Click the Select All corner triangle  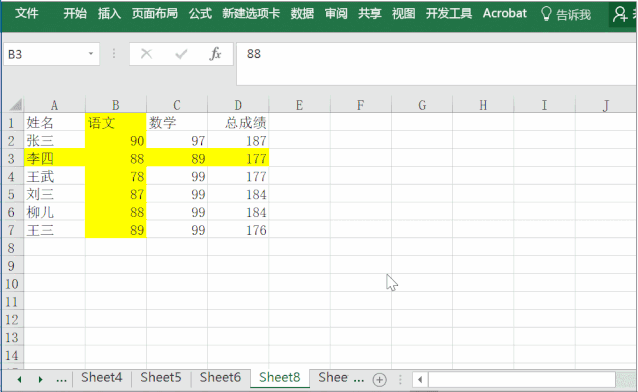point(15,105)
